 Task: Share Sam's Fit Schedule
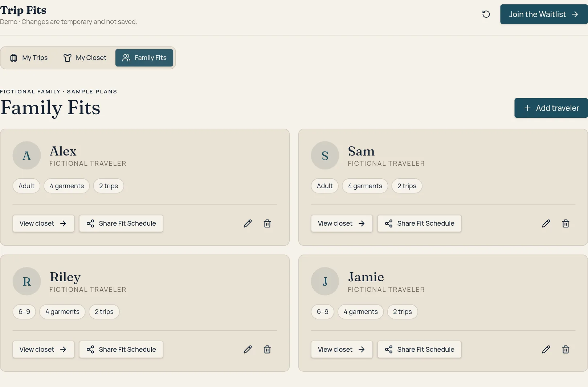point(420,223)
